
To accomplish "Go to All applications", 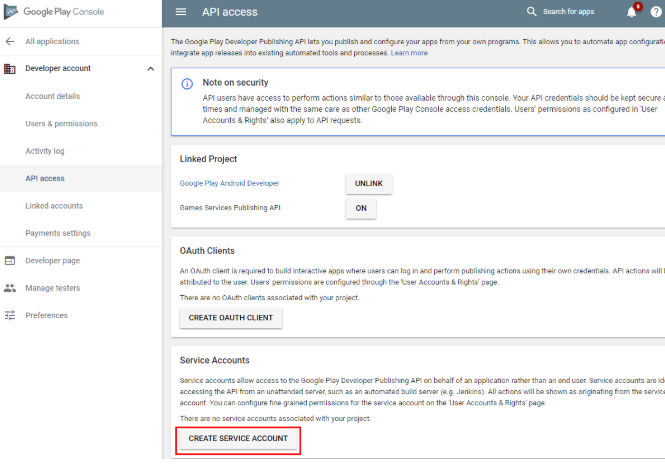I will pyautogui.click(x=52, y=41).
